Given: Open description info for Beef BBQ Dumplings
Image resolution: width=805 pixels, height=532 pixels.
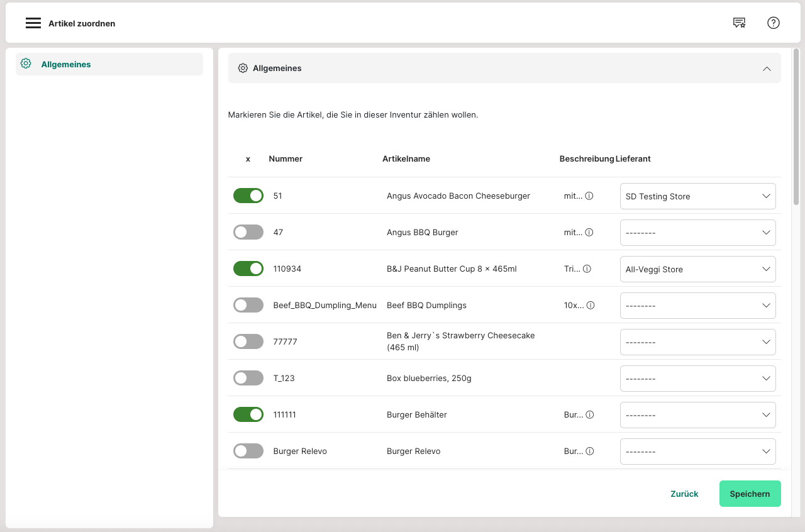Looking at the screenshot, I should click(591, 306).
